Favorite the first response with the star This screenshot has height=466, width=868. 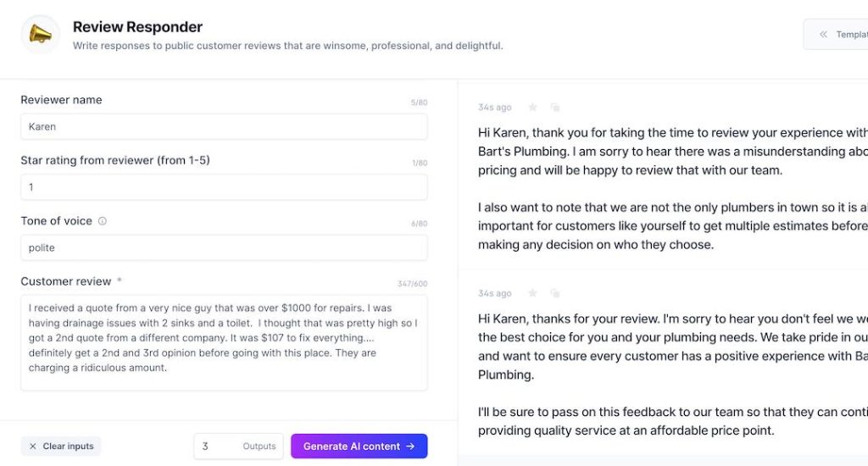click(x=532, y=108)
